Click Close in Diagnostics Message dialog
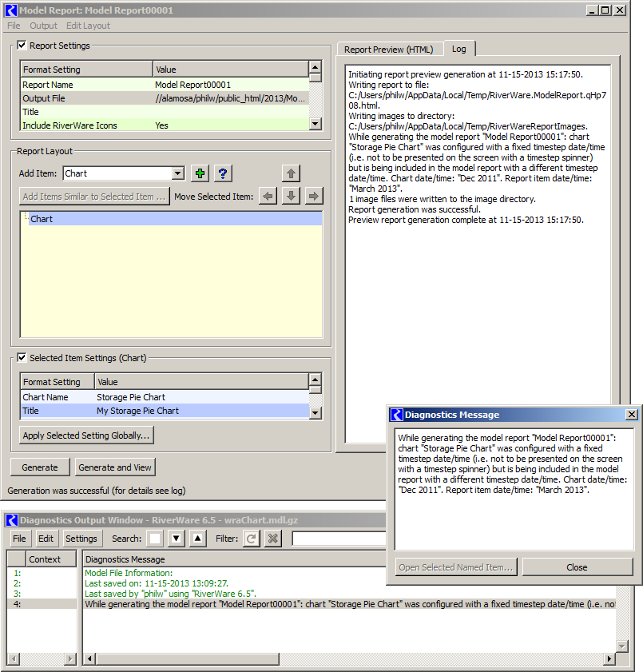 pyautogui.click(x=577, y=567)
